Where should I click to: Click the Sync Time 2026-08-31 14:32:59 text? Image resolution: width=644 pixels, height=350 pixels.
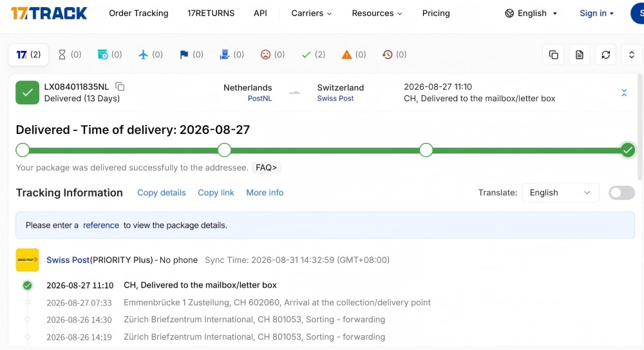[298, 260]
